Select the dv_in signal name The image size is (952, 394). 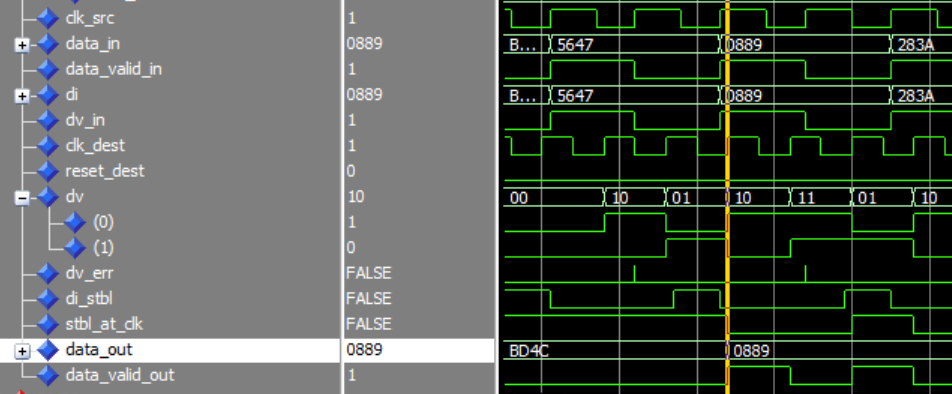(x=85, y=121)
